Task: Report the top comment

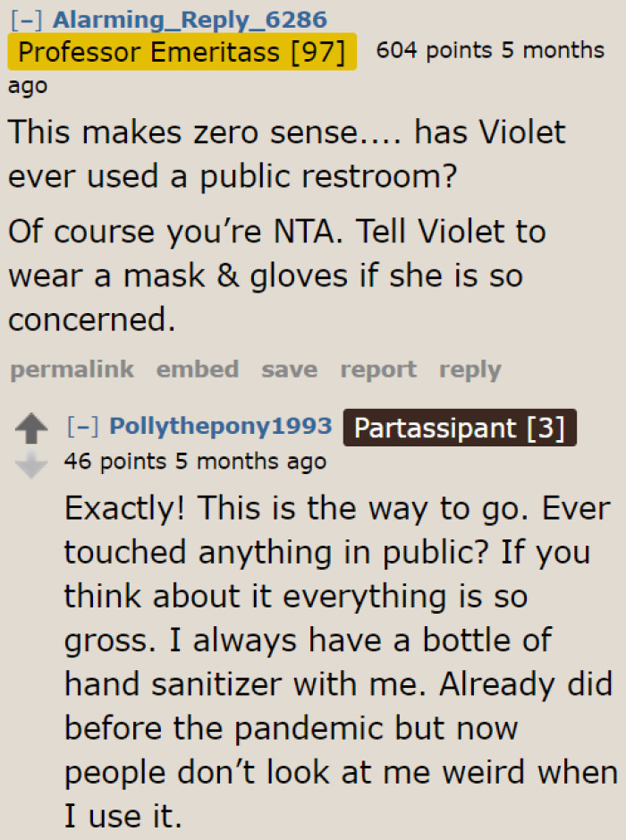Action: [x=378, y=369]
